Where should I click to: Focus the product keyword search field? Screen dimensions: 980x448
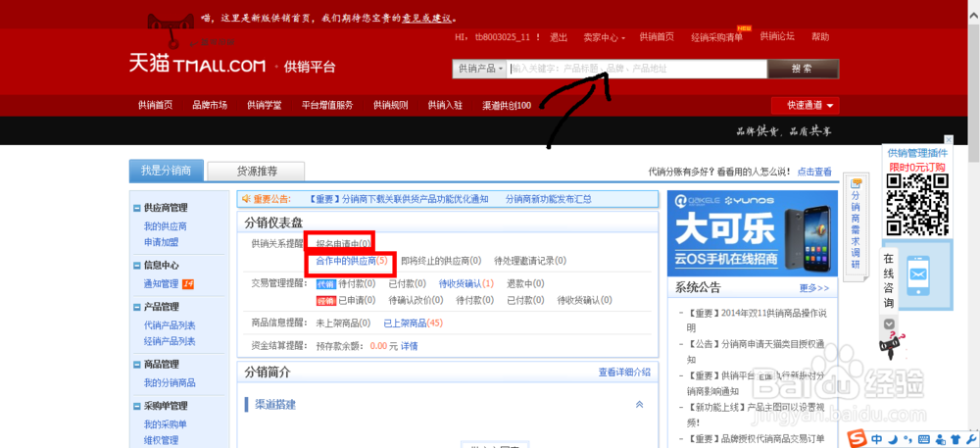coord(637,69)
